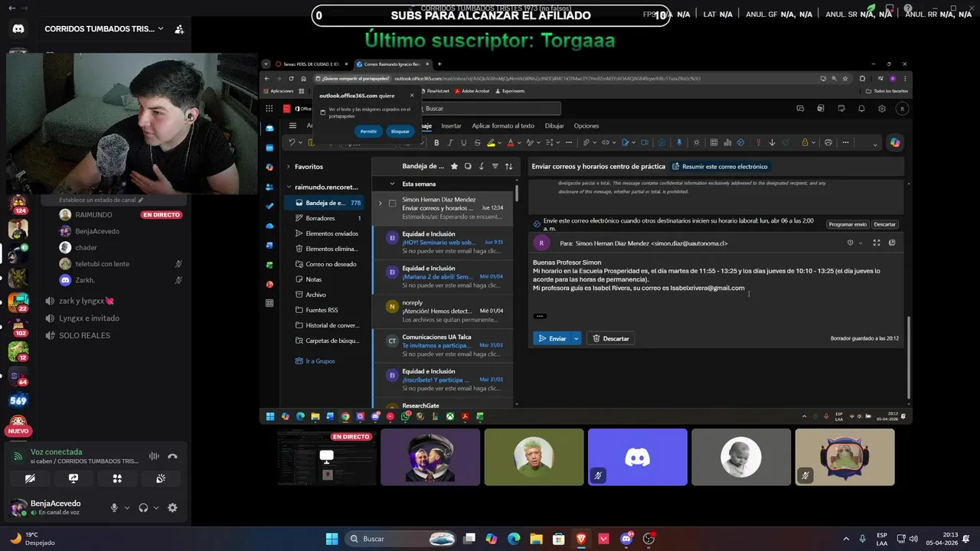The height and width of the screenshot is (551, 980).
Task: Open headphone output options arrow in Discord
Action: pyautogui.click(x=156, y=507)
